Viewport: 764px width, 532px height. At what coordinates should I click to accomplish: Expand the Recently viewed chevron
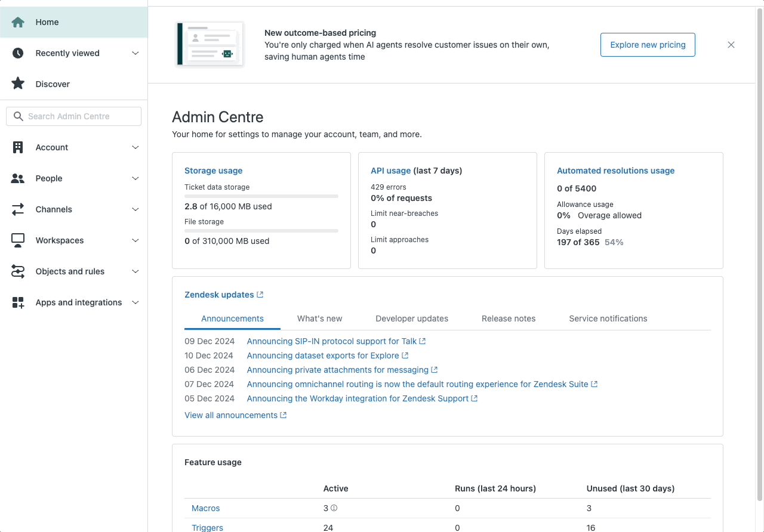135,53
